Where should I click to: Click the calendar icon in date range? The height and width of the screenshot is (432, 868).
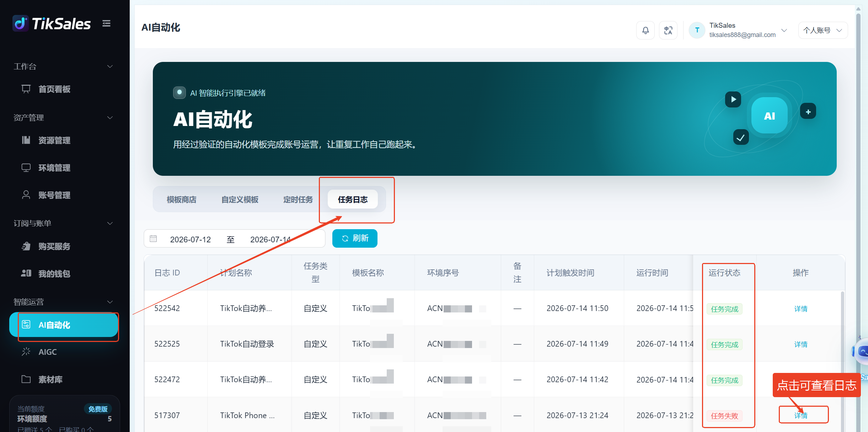click(x=153, y=238)
